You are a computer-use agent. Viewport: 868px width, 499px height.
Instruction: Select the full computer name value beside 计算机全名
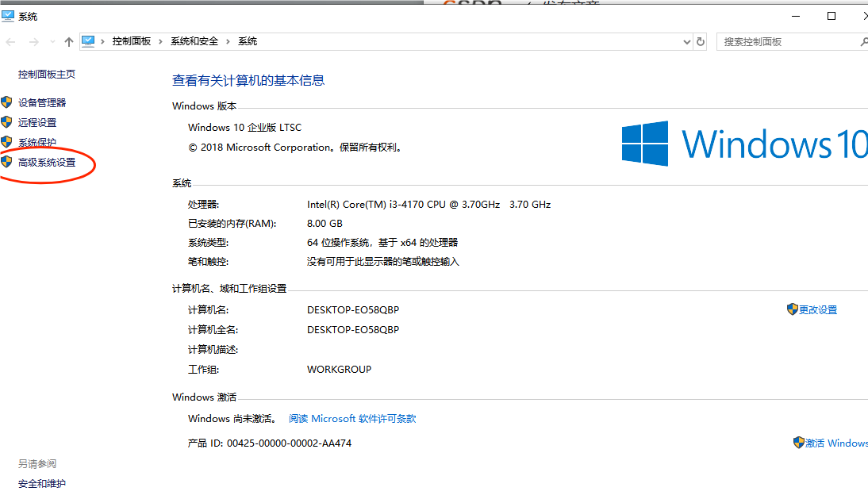(x=353, y=330)
